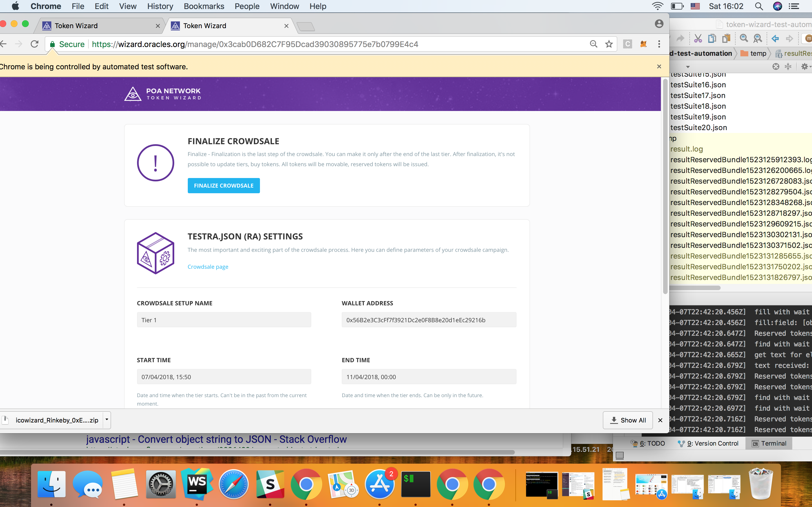Click the MetaMask fox extension icon
Viewport: 812px width, 507px height.
(643, 44)
